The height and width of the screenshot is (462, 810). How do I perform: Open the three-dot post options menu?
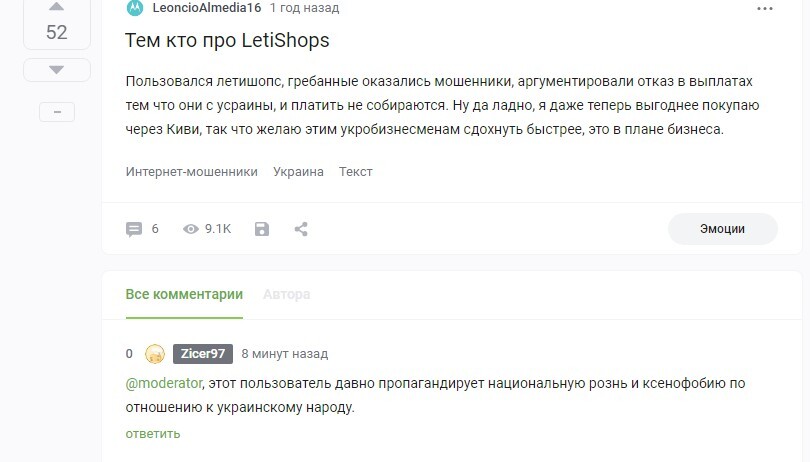[x=765, y=8]
